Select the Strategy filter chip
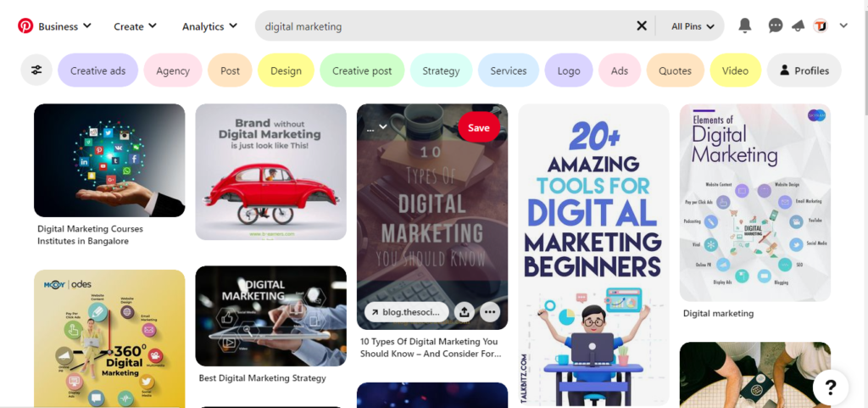Viewport: 868px width, 408px height. (x=441, y=70)
